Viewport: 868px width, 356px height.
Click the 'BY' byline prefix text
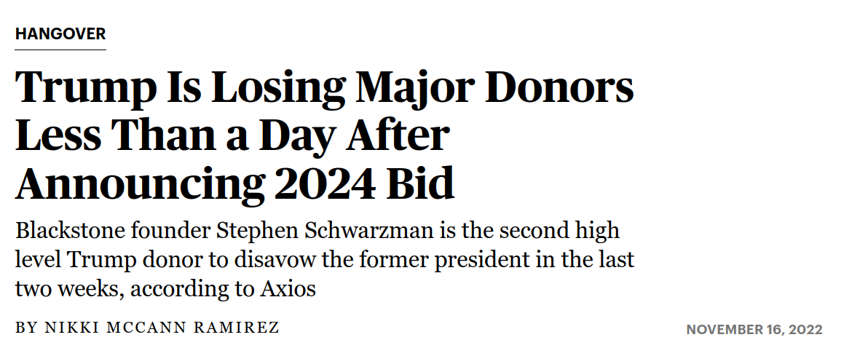(26, 327)
